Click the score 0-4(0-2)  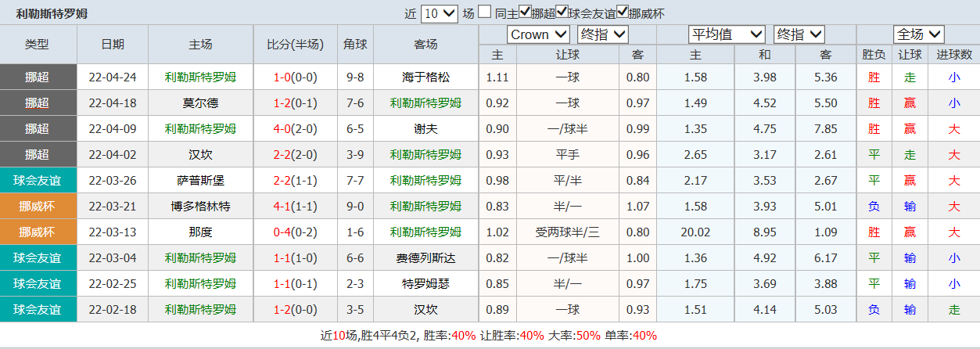click(x=295, y=232)
